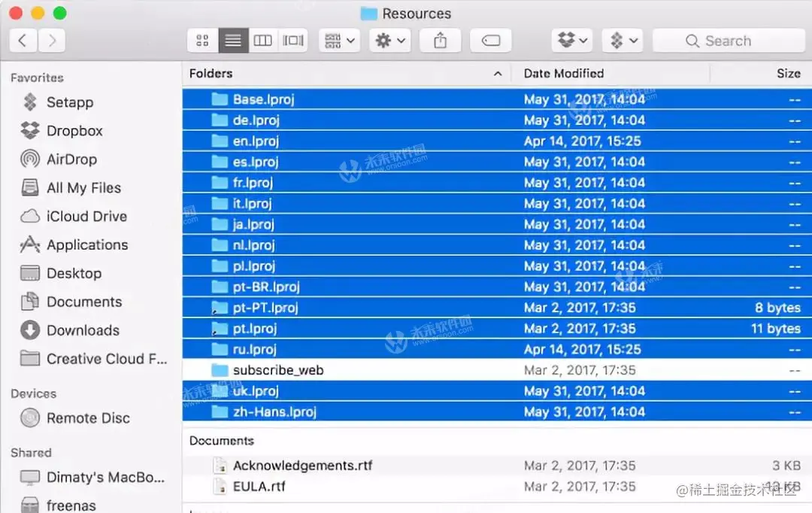
Task: Open the Setapp toolbar dropdown
Action: tap(623, 41)
